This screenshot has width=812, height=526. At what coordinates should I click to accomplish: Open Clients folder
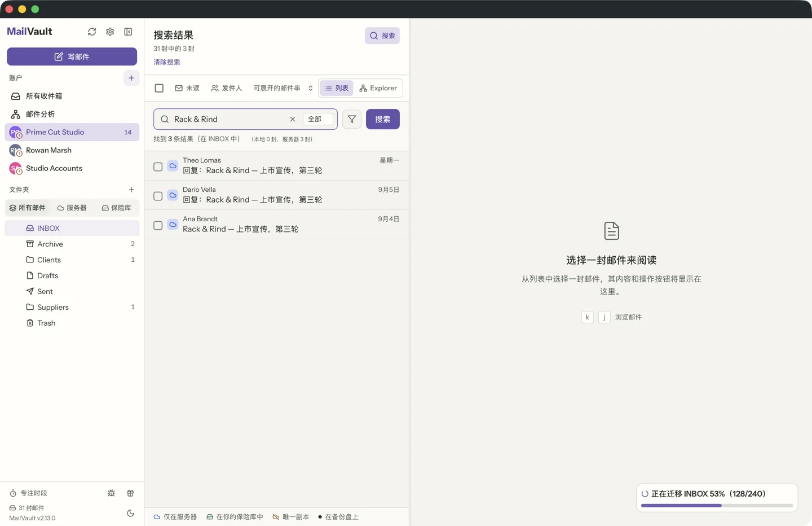click(x=72, y=260)
